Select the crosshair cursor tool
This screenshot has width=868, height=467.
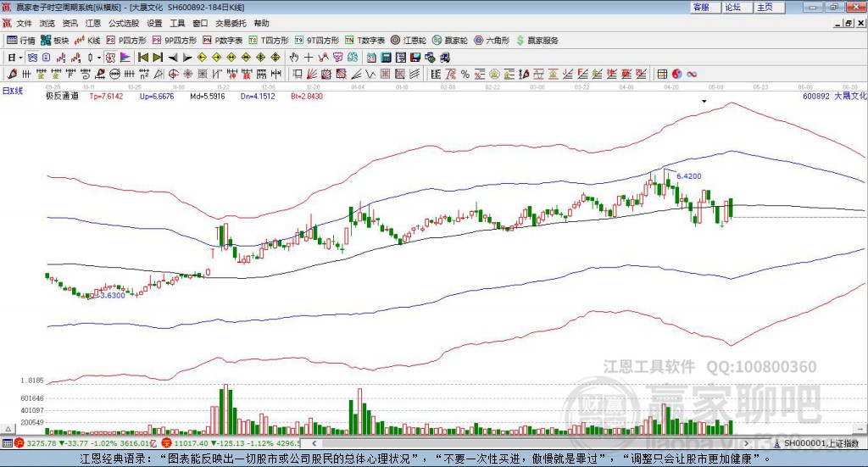pyautogui.click(x=309, y=58)
